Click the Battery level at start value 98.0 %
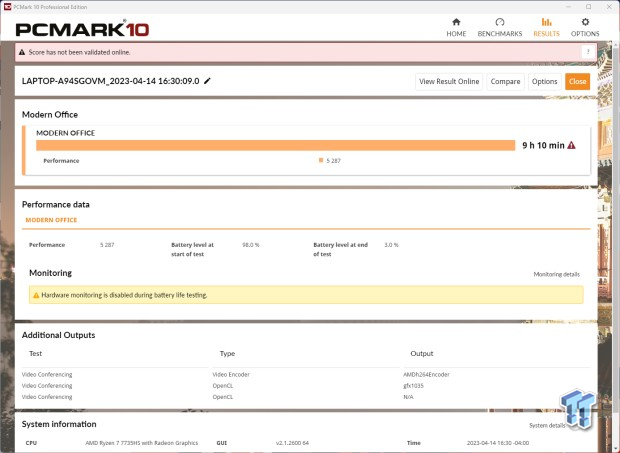This screenshot has height=453, width=620. click(x=251, y=245)
